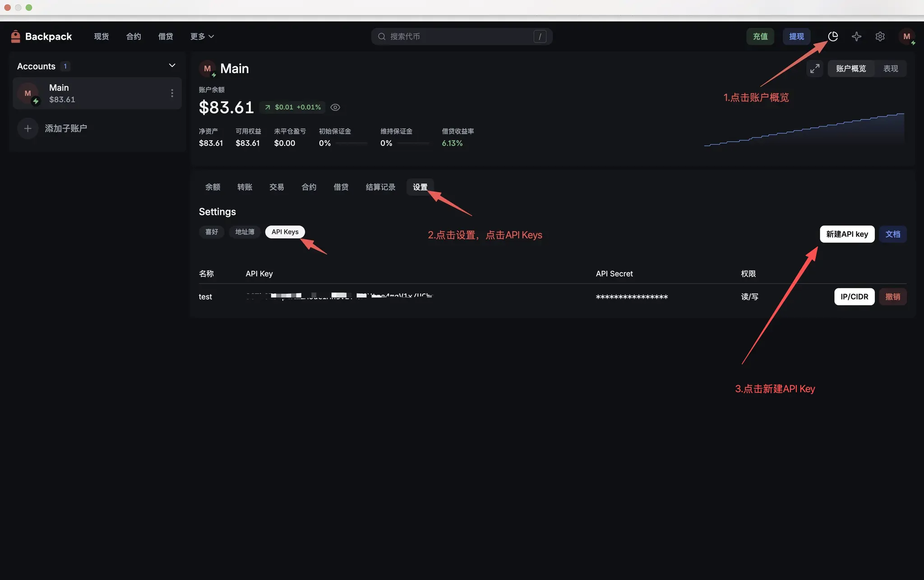Click the Backpack logo icon
The width and height of the screenshot is (924, 580).
16,37
